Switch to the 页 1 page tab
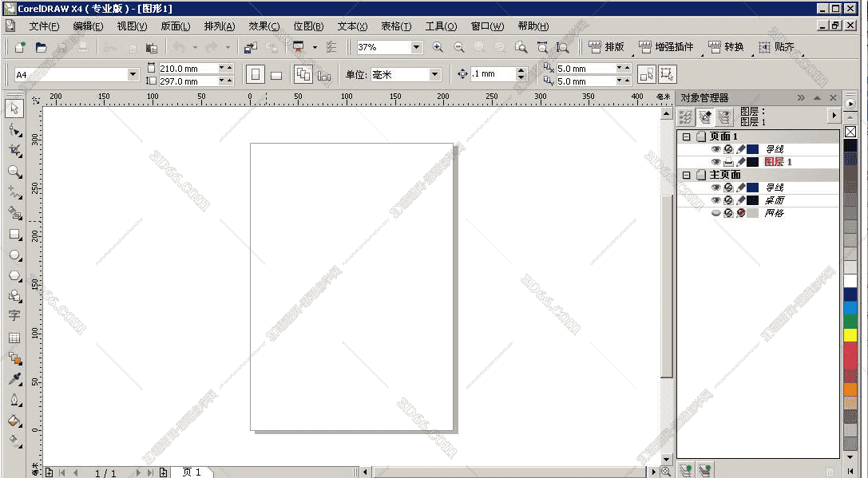 tap(192, 472)
